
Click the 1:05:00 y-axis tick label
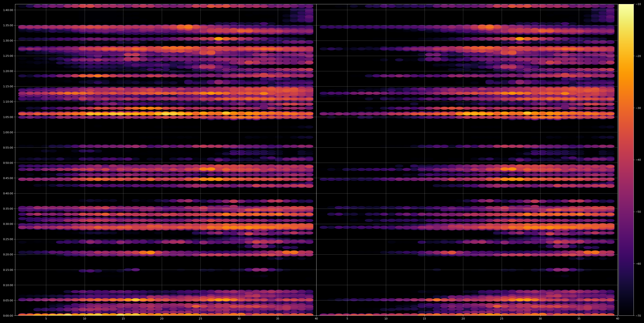pyautogui.click(x=8, y=117)
